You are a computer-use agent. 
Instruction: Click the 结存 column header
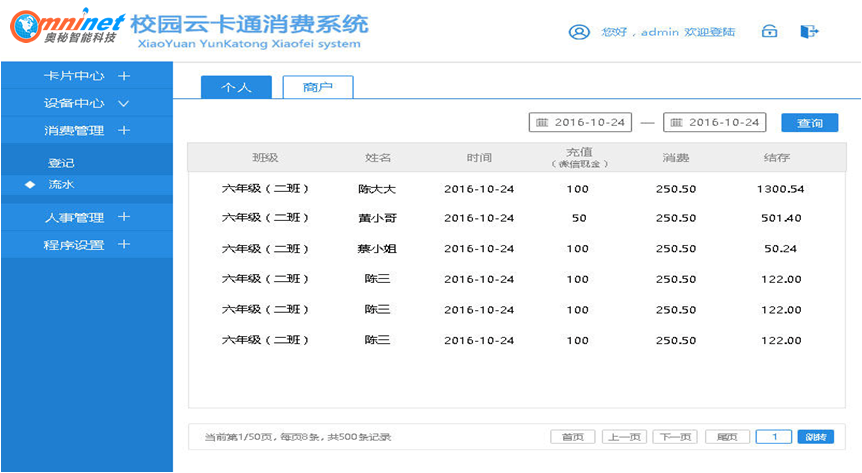[x=777, y=158]
